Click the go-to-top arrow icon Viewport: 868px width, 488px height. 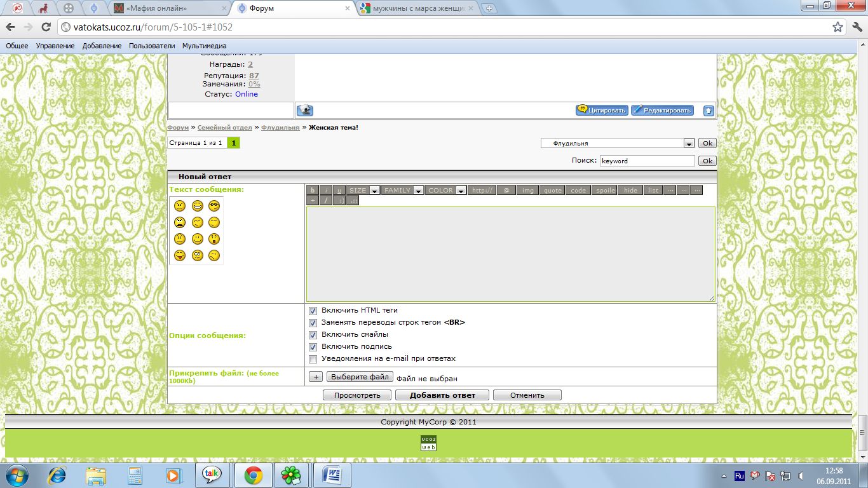point(709,111)
